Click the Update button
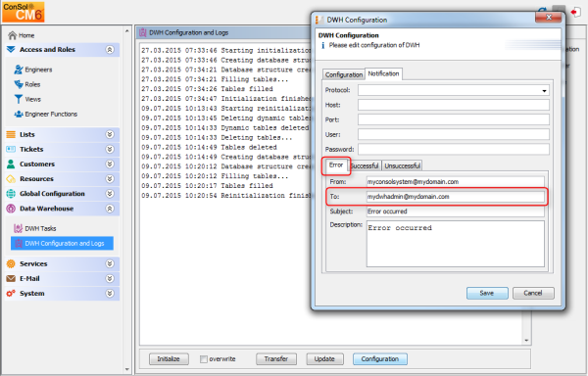This screenshot has width=588, height=376. 324,358
